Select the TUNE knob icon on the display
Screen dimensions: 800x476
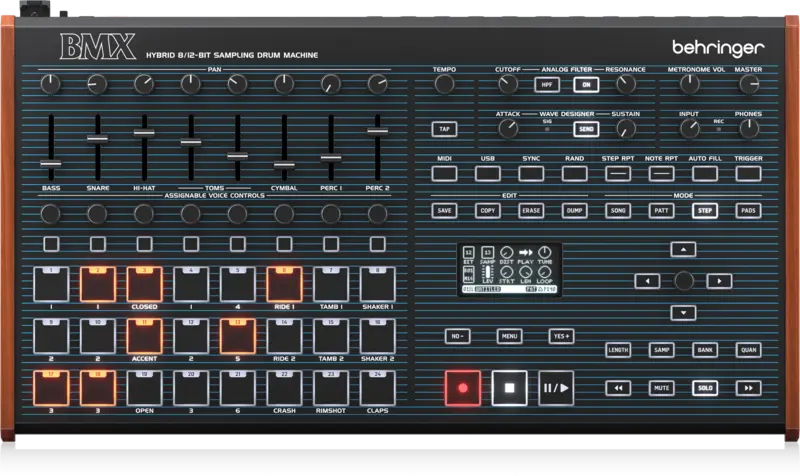pos(545,253)
